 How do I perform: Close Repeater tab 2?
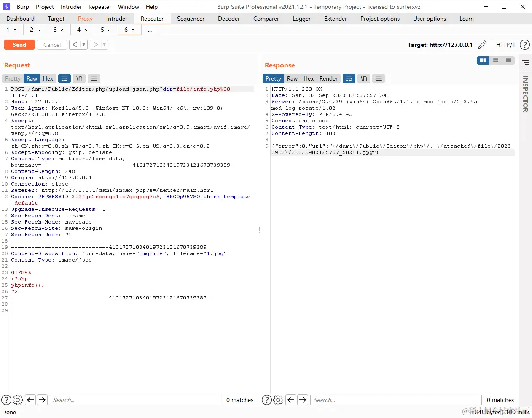39,30
